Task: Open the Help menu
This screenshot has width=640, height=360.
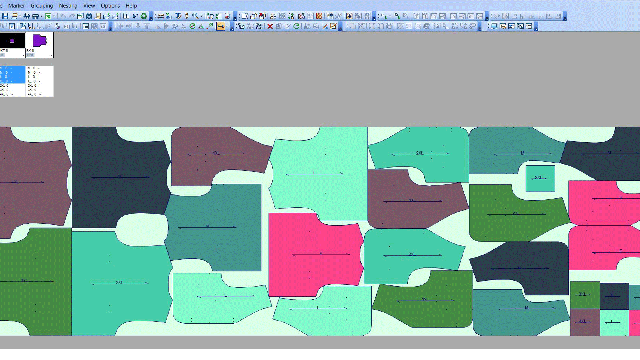Action: point(131,6)
